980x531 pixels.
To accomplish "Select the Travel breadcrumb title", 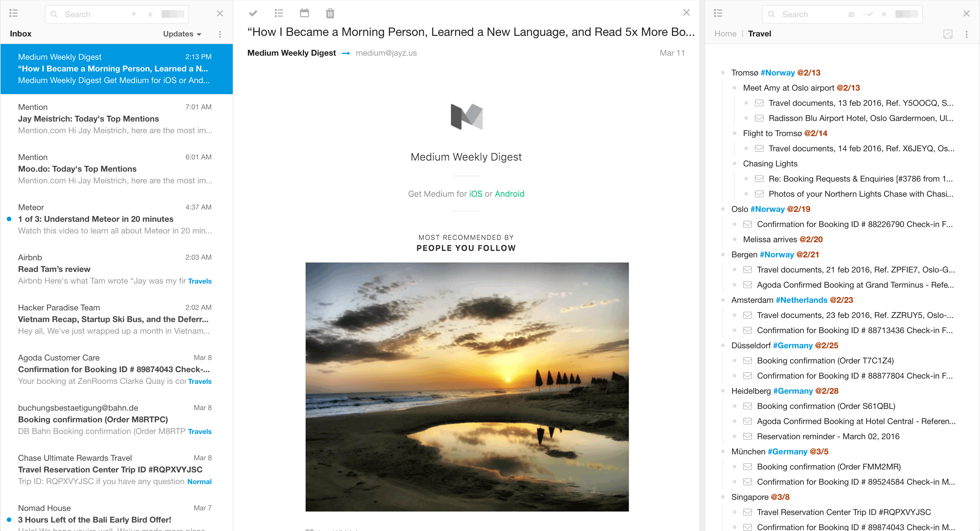I will click(759, 34).
